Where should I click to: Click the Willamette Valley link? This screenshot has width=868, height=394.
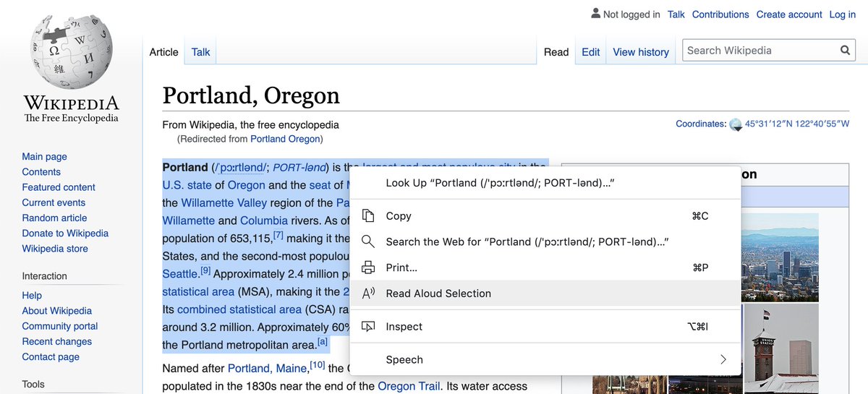(x=224, y=202)
